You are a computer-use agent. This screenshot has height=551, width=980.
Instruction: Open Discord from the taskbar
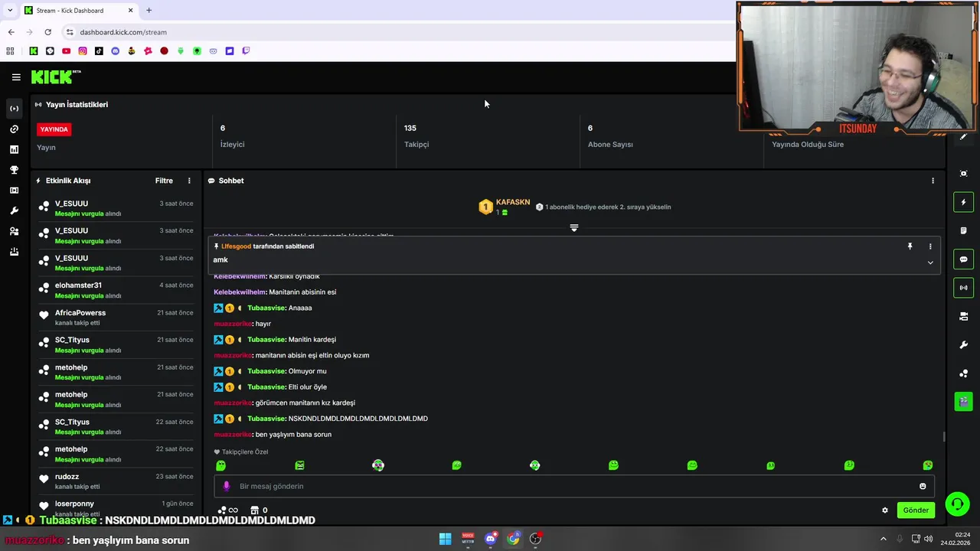coord(491,539)
